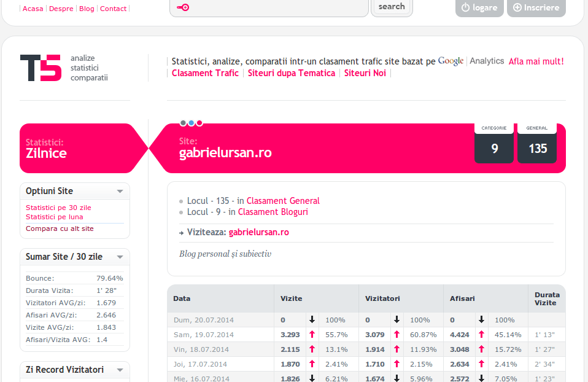Open Statistici pe luna
The width and height of the screenshot is (588, 382).
pyautogui.click(x=55, y=217)
